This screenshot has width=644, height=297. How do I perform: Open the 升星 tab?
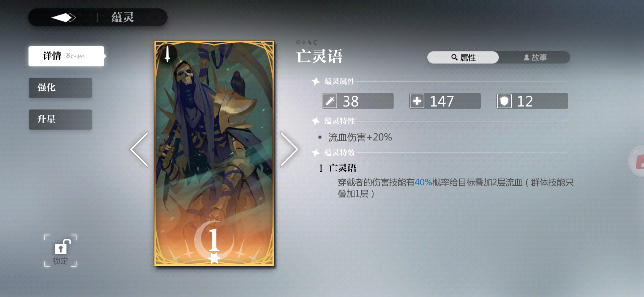[60, 119]
